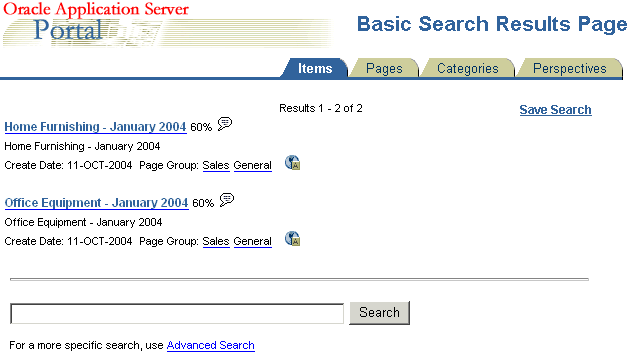This screenshot has height=363, width=631.
Task: Open the Categories tab
Action: tap(468, 68)
